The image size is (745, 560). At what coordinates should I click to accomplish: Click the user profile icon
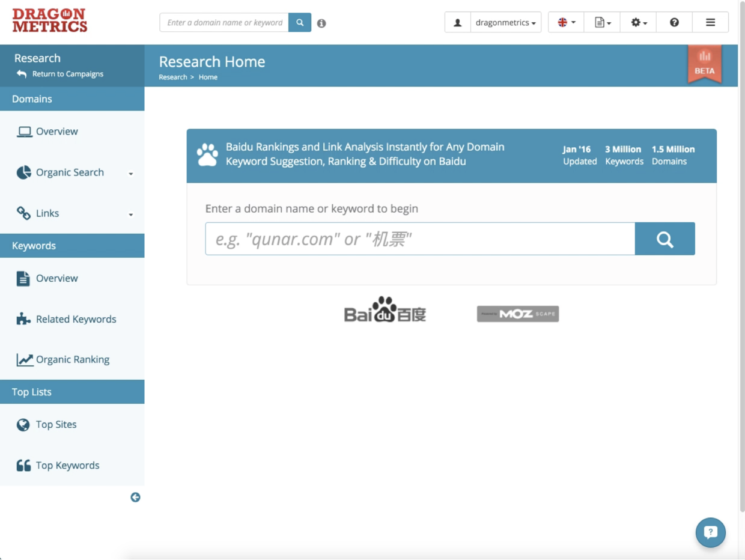click(x=457, y=22)
